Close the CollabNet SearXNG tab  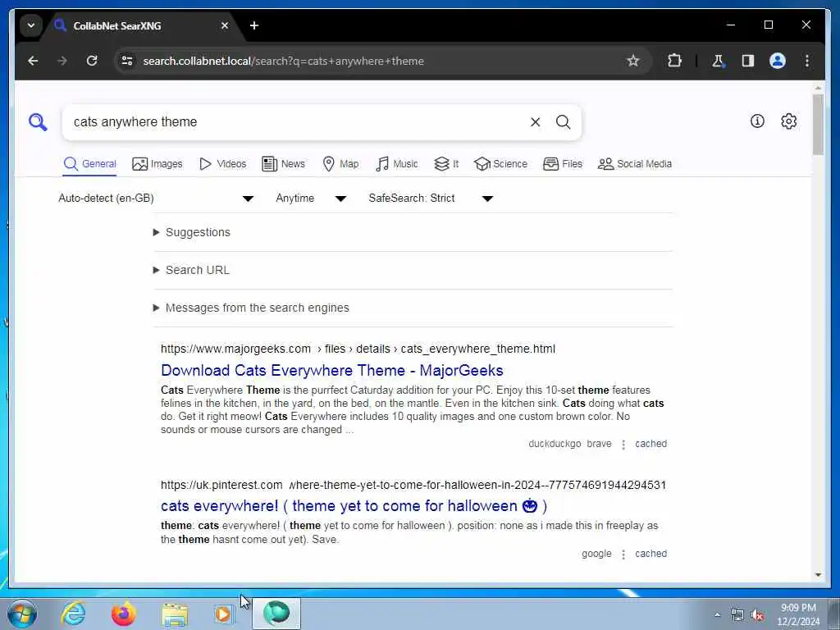click(225, 25)
